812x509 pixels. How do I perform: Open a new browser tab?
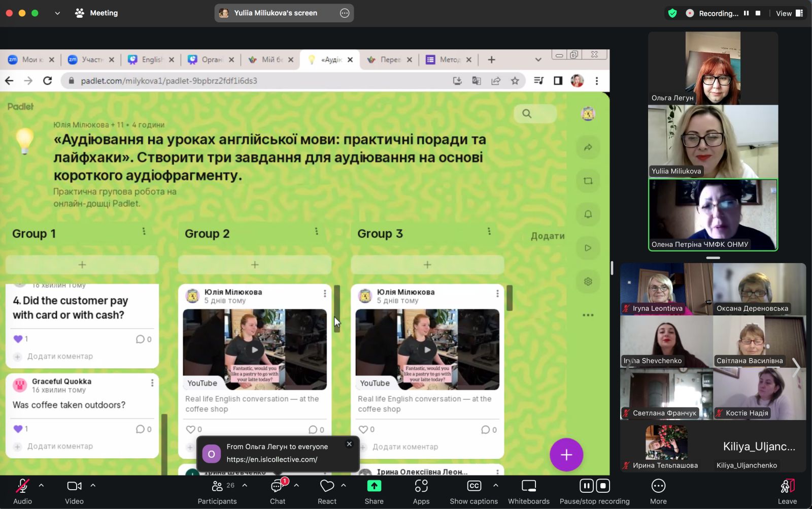coord(491,60)
